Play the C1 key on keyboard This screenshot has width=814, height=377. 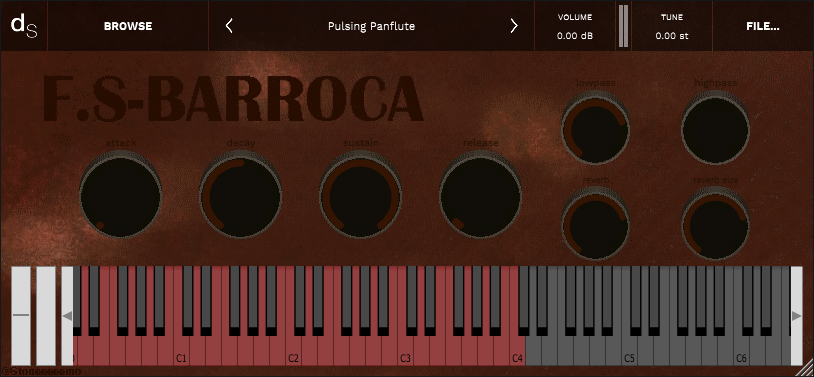tap(181, 352)
